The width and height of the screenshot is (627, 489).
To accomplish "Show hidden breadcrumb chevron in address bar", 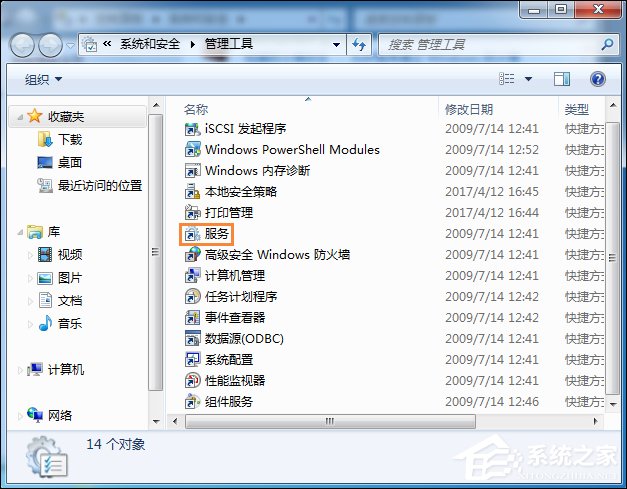I will pos(107,44).
